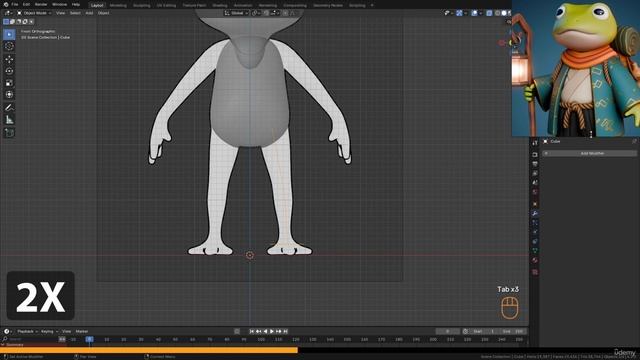Open the Object Mode dropdown
The height and width of the screenshot is (360, 640).
(x=34, y=13)
